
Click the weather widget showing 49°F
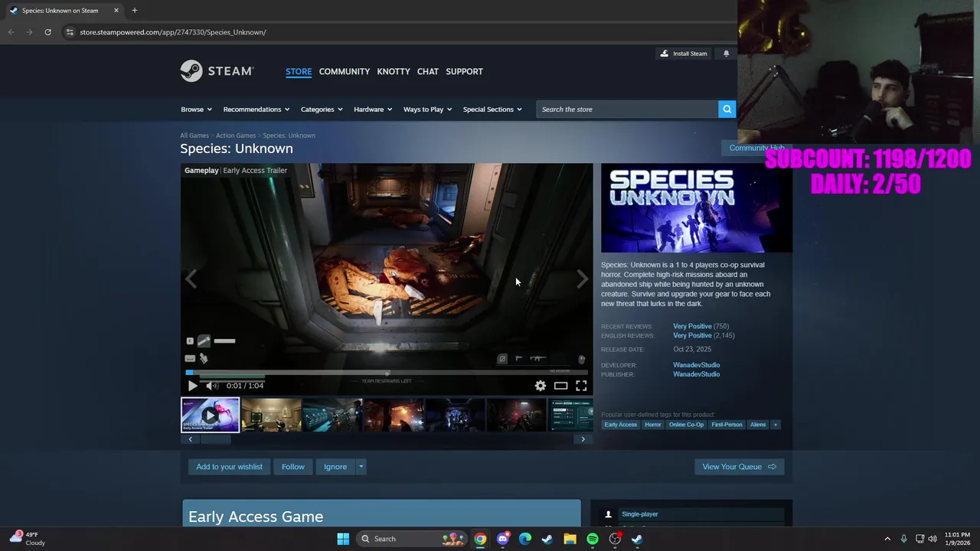(x=28, y=539)
